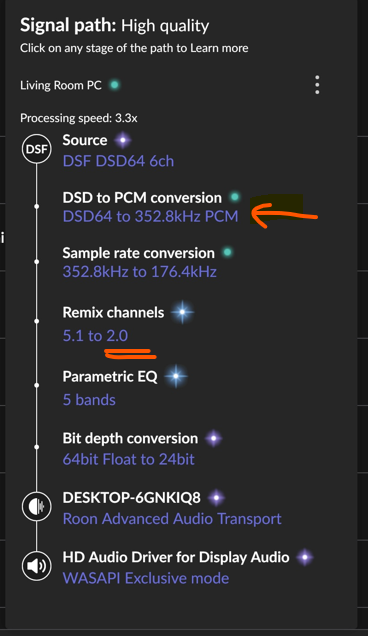Screen dimensions: 368x636
Task: Click the speaker output device icon
Action: tap(37, 566)
